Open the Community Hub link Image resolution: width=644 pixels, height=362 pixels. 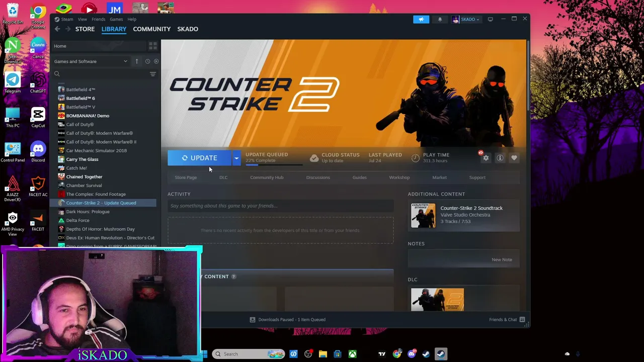pyautogui.click(x=267, y=177)
